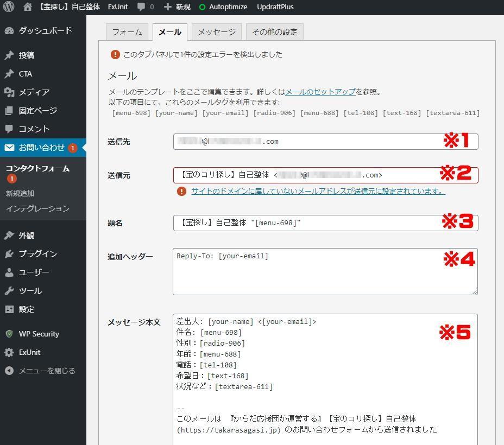Open the site home icon in admin bar

[28, 7]
